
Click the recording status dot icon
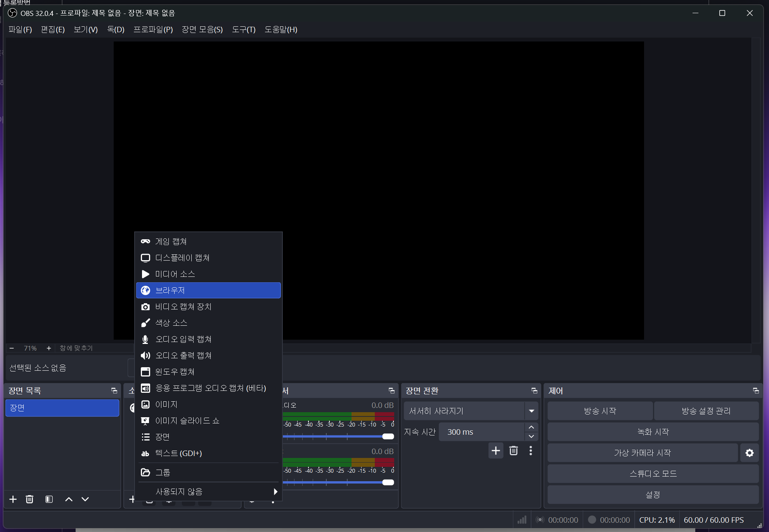(x=592, y=520)
